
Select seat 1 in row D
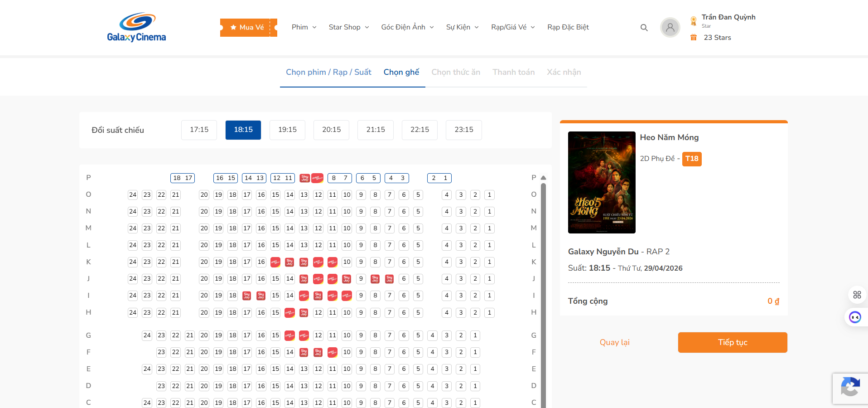point(475,386)
